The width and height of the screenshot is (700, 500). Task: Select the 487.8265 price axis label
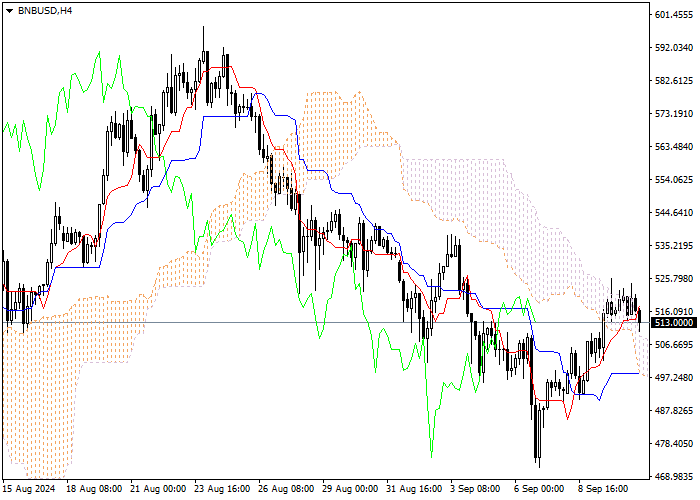coord(674,411)
